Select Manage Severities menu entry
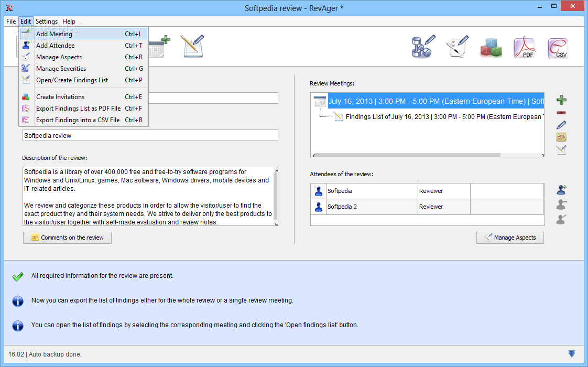588x367 pixels. pyautogui.click(x=83, y=69)
